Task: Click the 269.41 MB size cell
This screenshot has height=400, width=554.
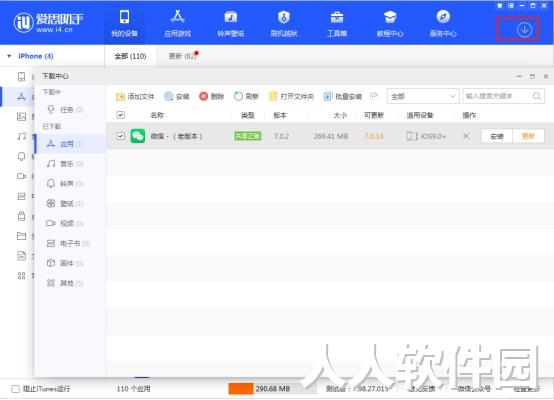Action: point(331,136)
